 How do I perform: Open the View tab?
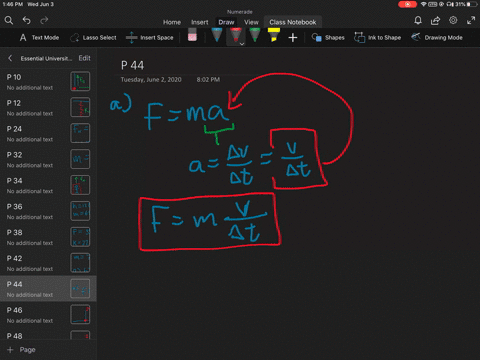coord(251,22)
